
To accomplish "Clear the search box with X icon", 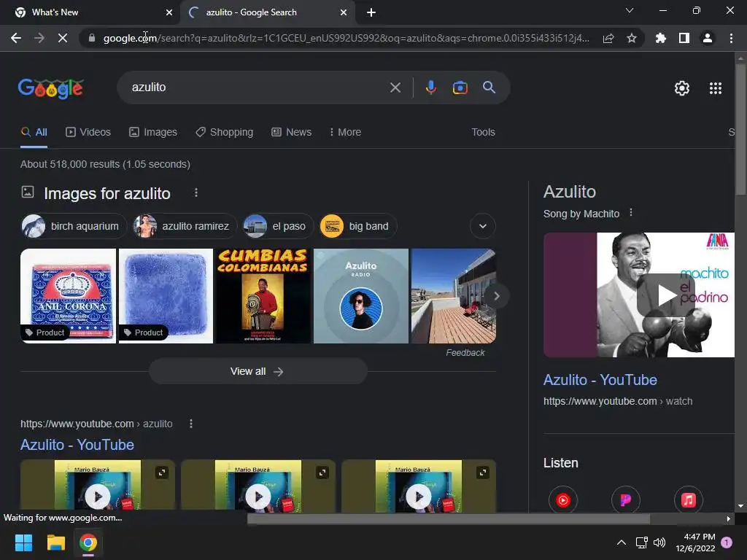I will pos(395,87).
